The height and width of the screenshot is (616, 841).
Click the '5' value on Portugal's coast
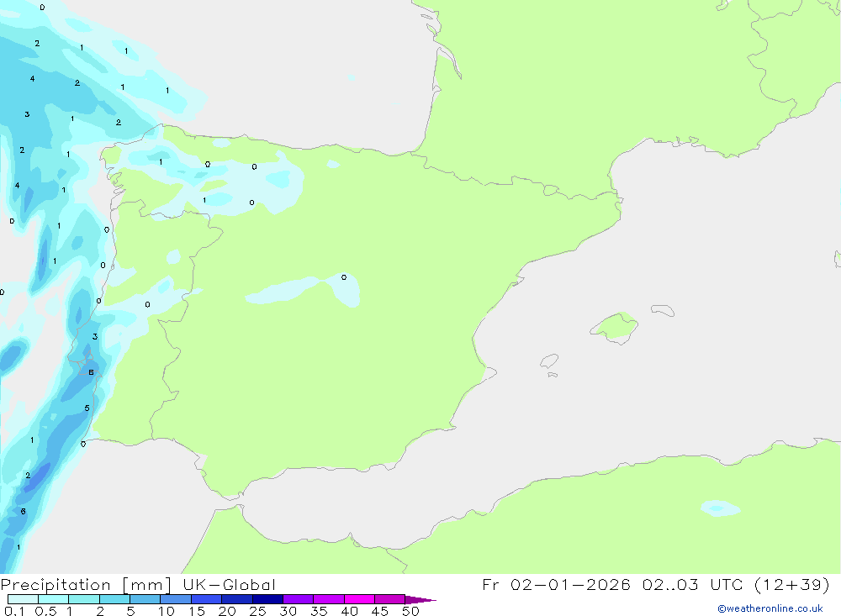point(87,408)
